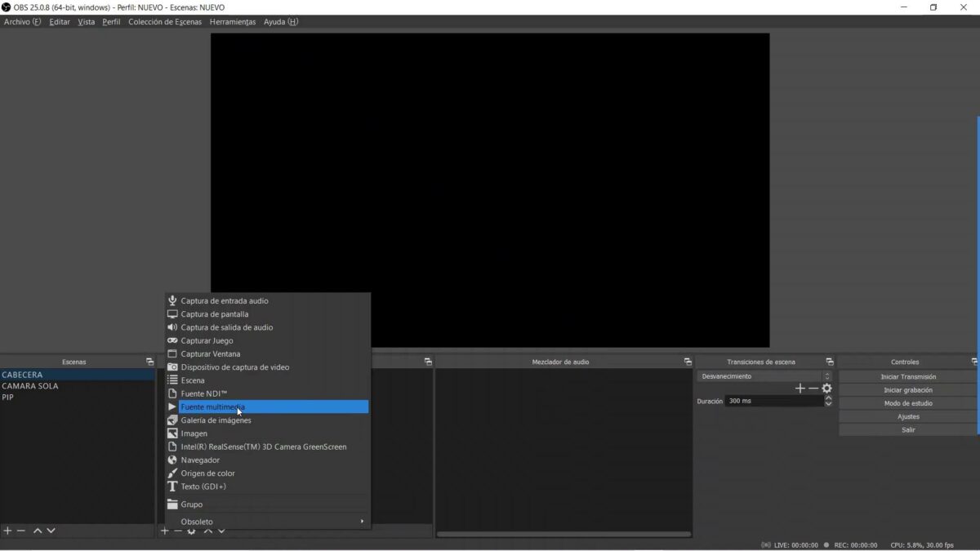Pop out the Escenas panel with its detach icon

tap(149, 361)
